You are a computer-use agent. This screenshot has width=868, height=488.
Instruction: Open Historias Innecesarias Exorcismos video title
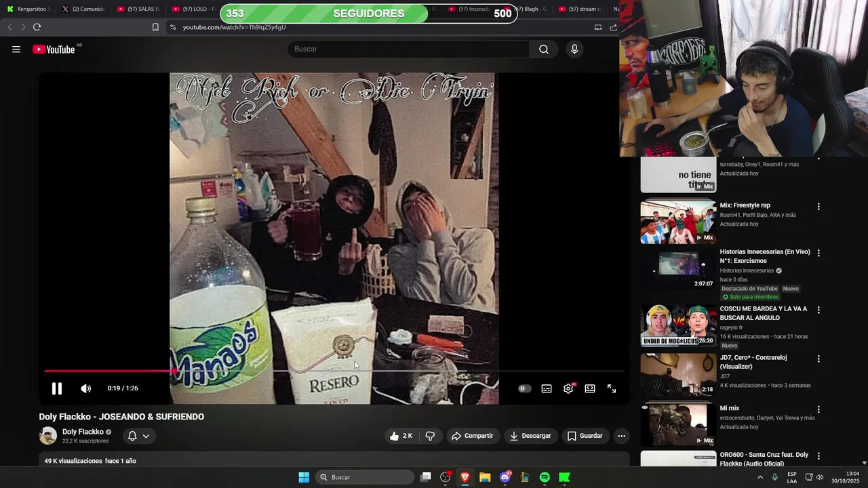(765, 256)
